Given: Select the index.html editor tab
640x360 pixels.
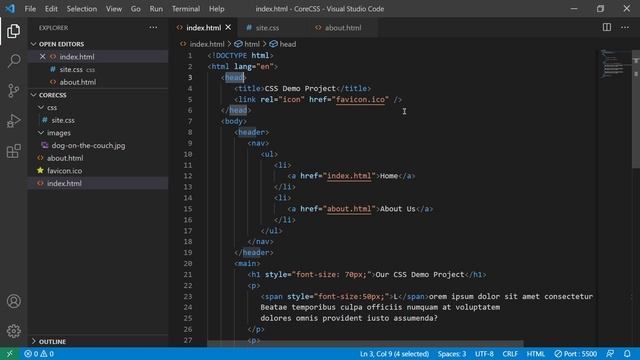Looking at the screenshot, I should click(203, 28).
